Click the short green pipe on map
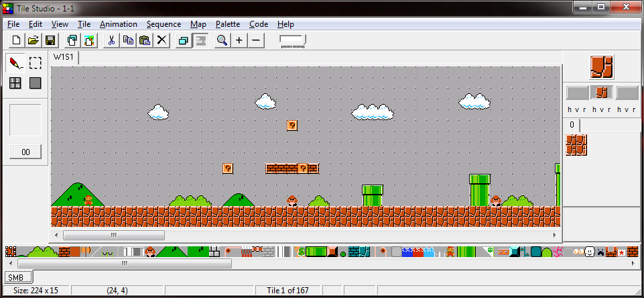This screenshot has width=644, height=298. 373,195
